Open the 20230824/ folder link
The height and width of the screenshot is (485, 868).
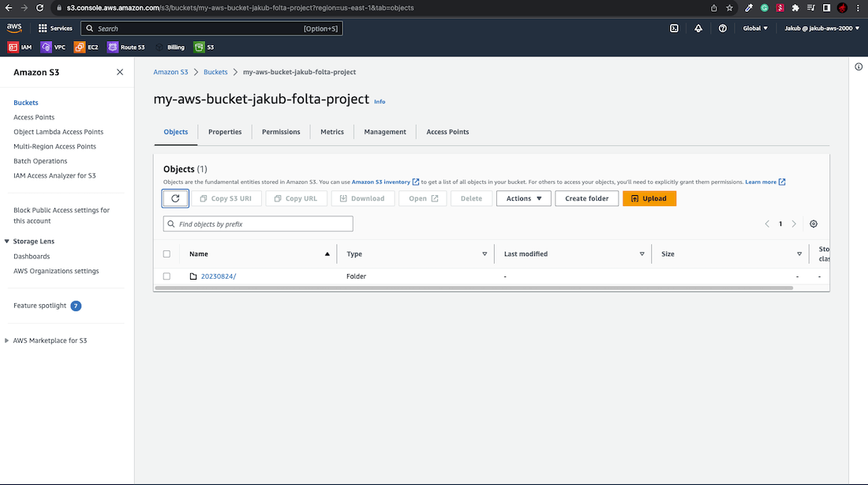219,276
